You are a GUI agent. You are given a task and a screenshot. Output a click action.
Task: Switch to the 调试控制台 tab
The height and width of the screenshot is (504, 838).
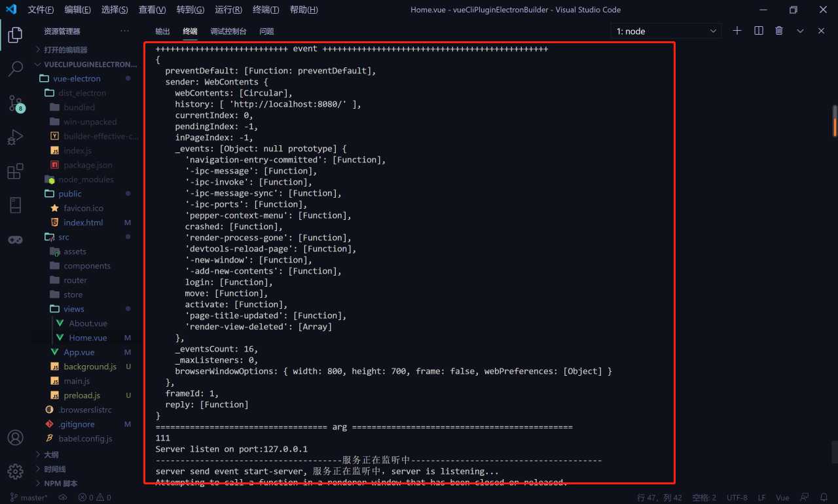click(228, 31)
